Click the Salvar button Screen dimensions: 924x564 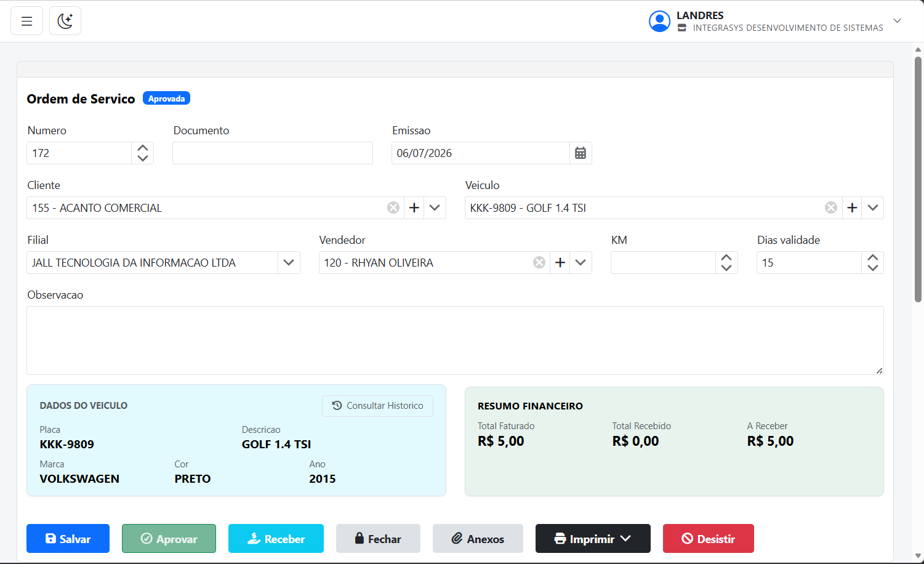coord(68,539)
